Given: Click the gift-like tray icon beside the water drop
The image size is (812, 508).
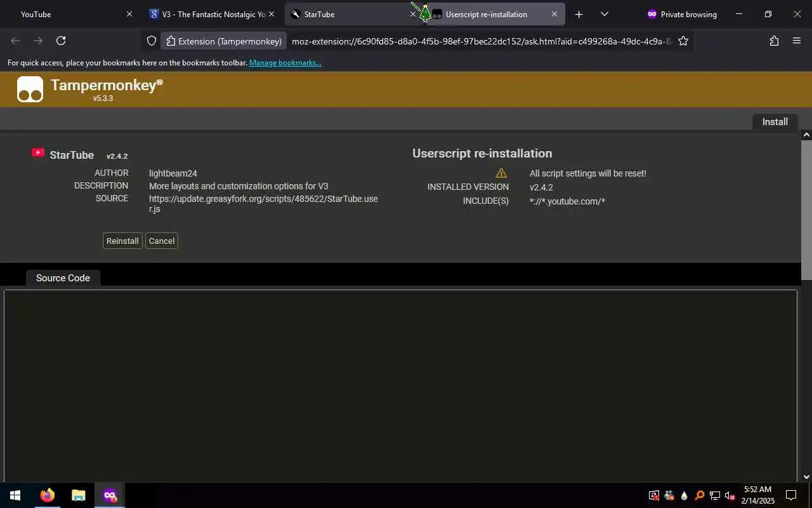Looking at the screenshot, I should point(669,495).
